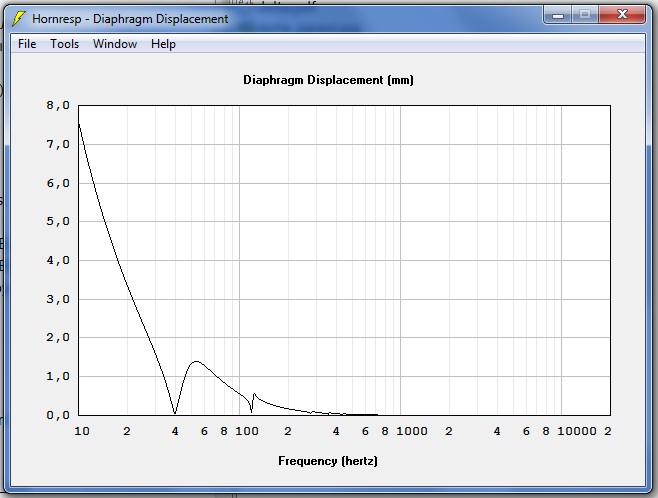The height and width of the screenshot is (498, 658).
Task: Click the curve spike just above 100 Hz
Action: tap(254, 394)
